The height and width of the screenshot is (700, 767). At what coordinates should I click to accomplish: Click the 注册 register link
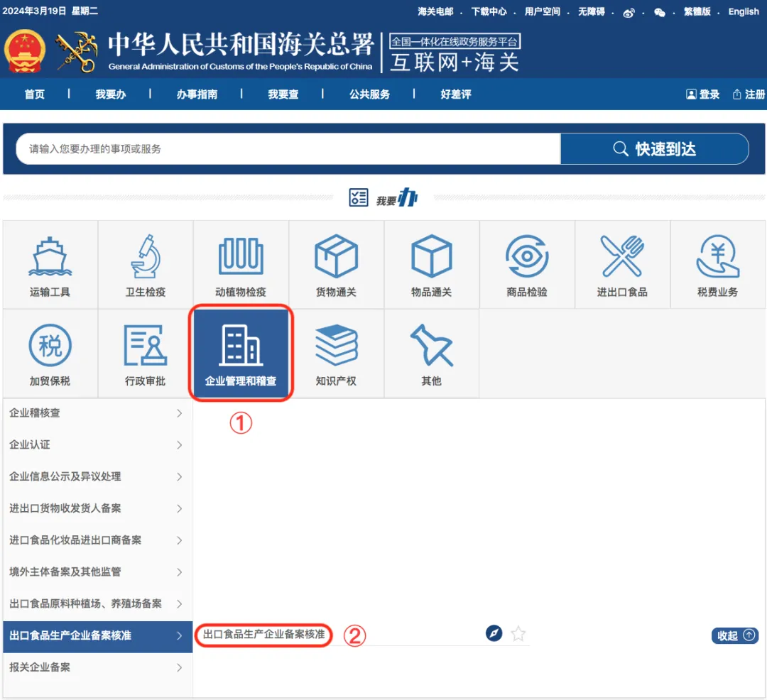[749, 94]
